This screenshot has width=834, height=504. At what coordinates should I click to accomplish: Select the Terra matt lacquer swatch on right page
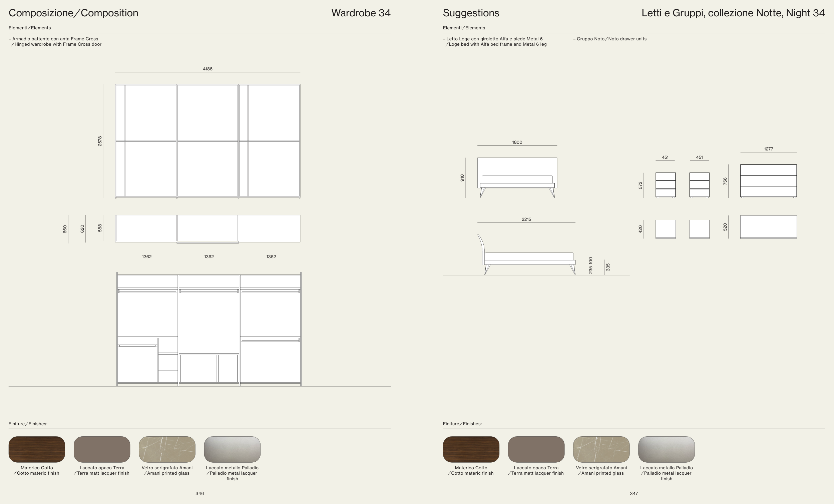(536, 449)
